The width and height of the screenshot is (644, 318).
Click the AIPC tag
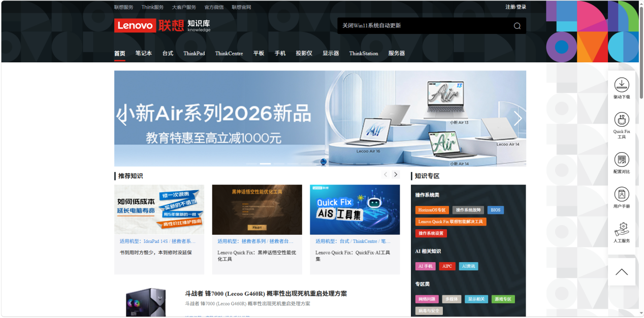pyautogui.click(x=447, y=266)
